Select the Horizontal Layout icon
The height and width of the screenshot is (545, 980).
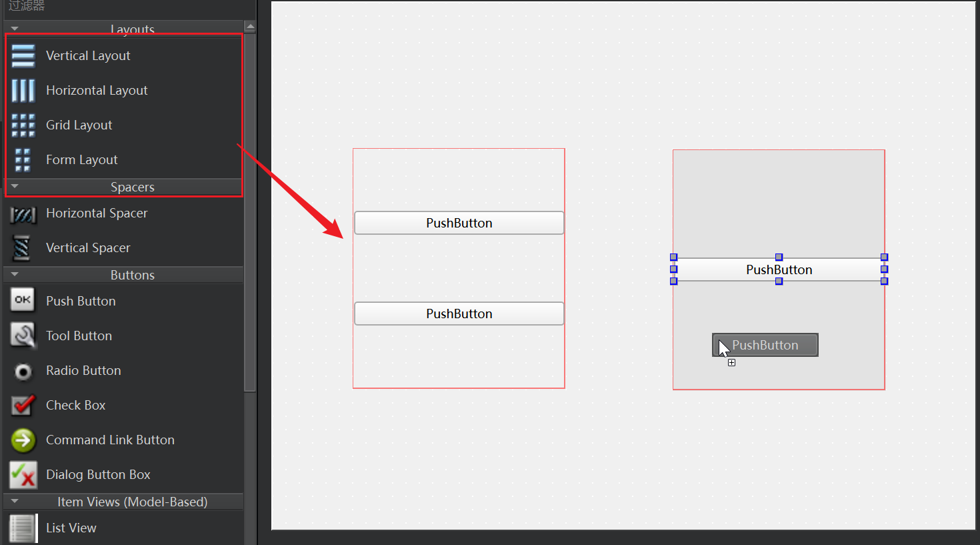point(23,91)
